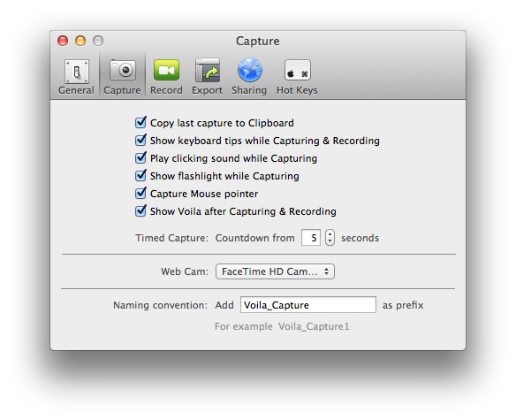Screen dimensions: 516x420
Task: Switch to the Record tab label
Action: (166, 90)
